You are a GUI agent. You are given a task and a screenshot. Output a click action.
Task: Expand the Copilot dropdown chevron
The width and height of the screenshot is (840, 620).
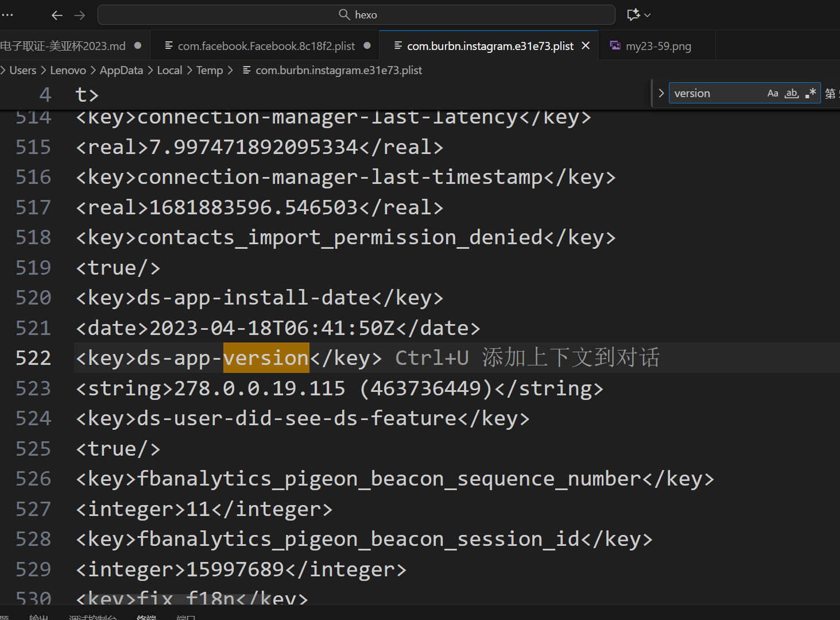pos(648,15)
